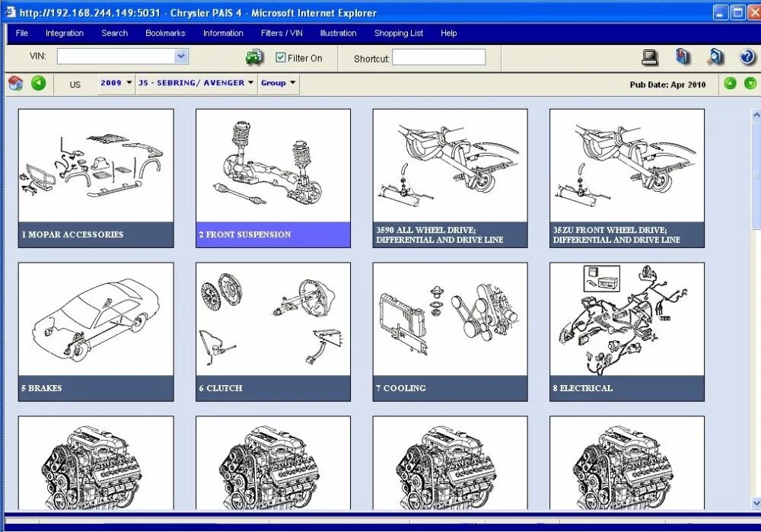
Task: Click the green down arrow near Pub Date
Action: click(x=750, y=84)
